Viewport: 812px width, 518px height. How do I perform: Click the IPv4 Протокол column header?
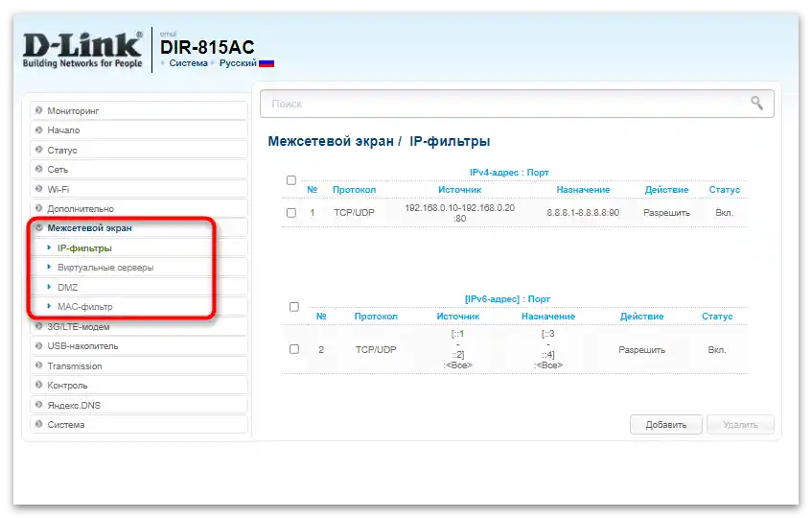354,190
